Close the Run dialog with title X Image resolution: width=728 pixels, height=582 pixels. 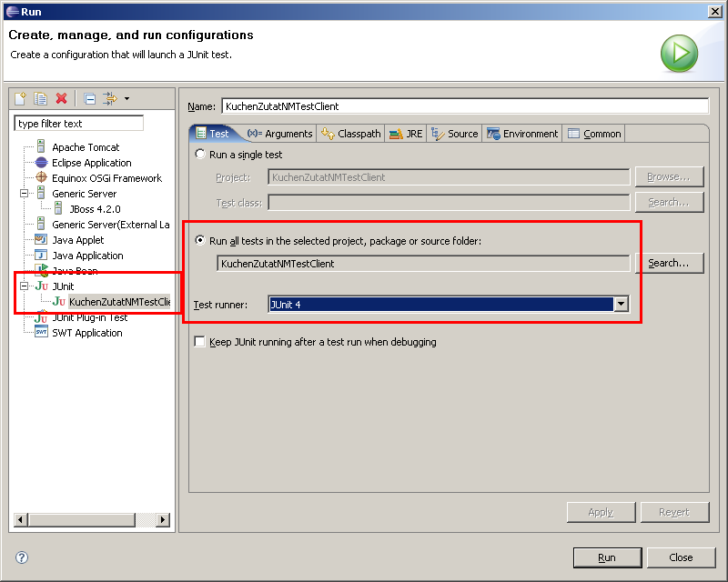[715, 12]
